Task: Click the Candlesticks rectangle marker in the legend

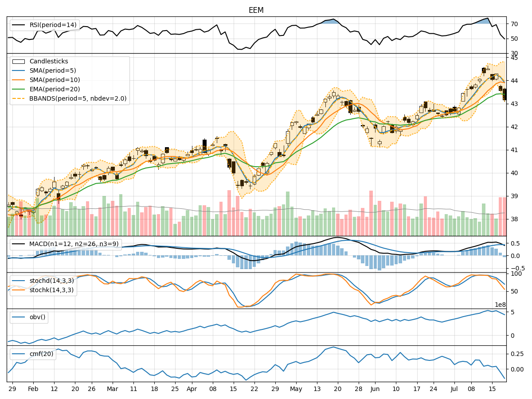Action: click(x=19, y=62)
